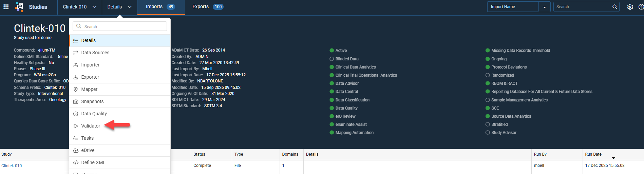This screenshot has width=644, height=174.
Task: Click the eDrive cloud icon
Action: (76, 150)
